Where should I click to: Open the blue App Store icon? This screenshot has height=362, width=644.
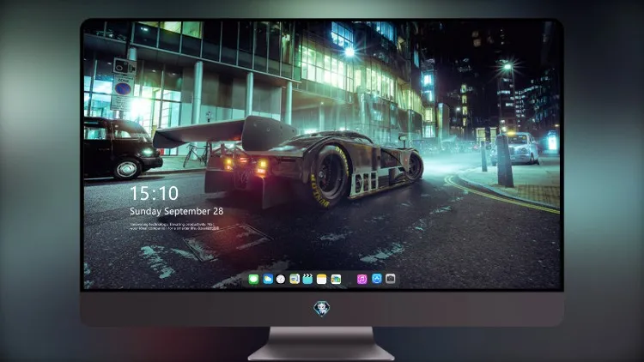377,279
